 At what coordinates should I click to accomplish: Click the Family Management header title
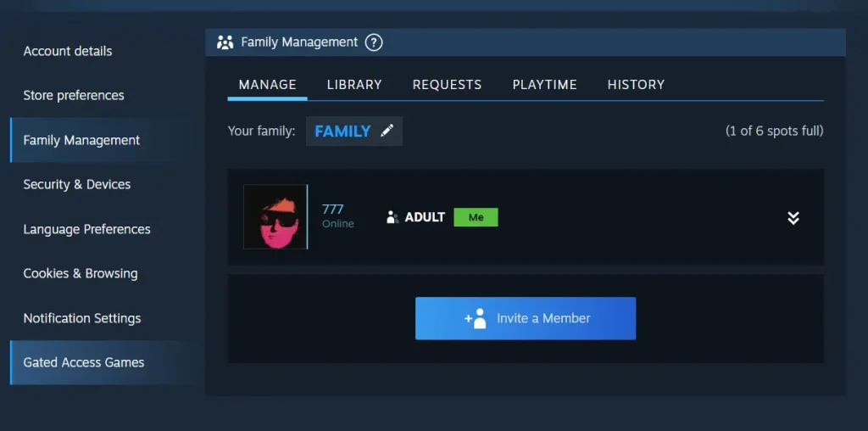299,42
